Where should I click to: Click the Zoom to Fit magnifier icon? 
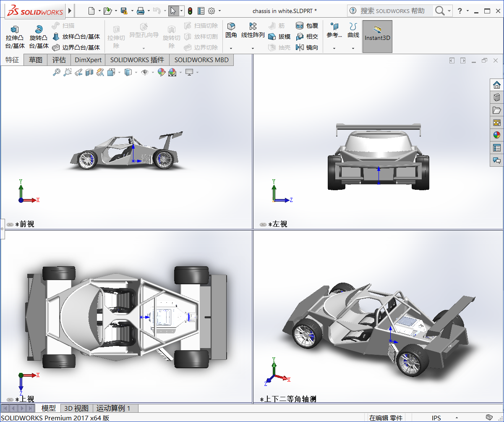pyautogui.click(x=57, y=72)
